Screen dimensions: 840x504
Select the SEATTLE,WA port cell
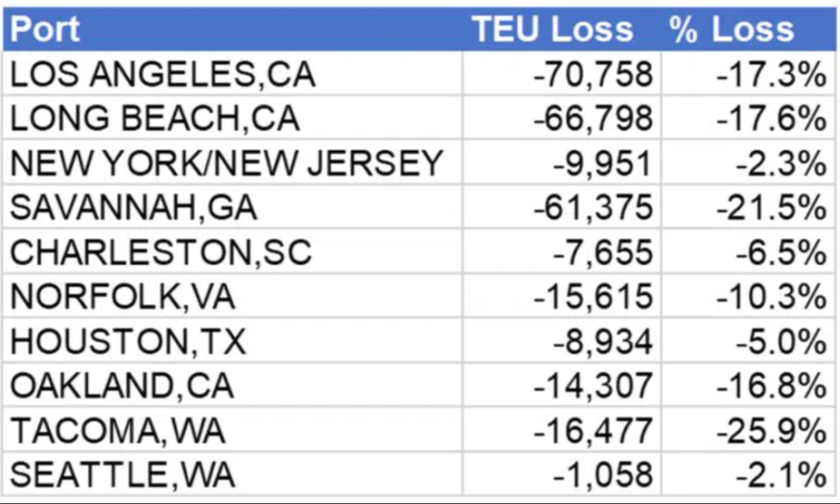[123, 474]
